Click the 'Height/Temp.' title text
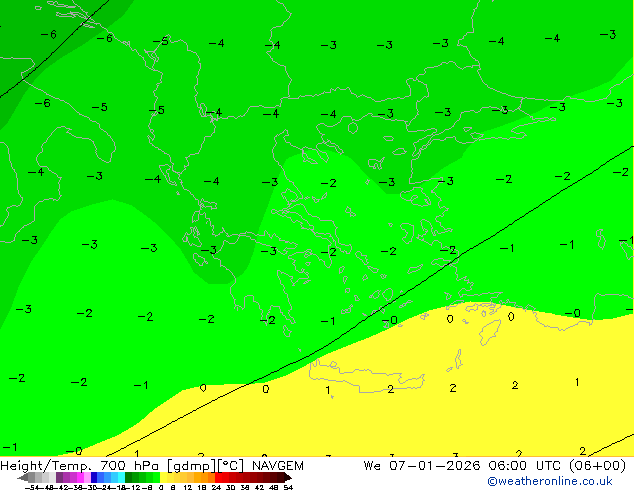The height and width of the screenshot is (490, 634). (x=46, y=466)
